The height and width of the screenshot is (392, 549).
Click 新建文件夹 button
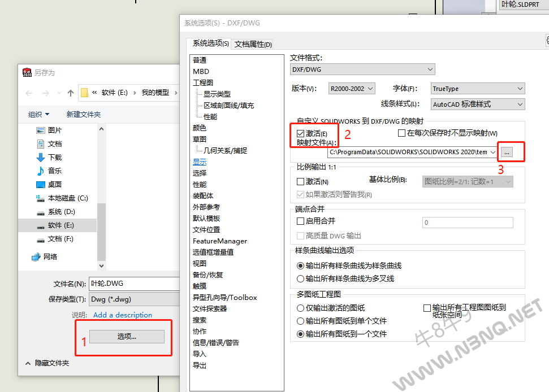click(x=84, y=114)
